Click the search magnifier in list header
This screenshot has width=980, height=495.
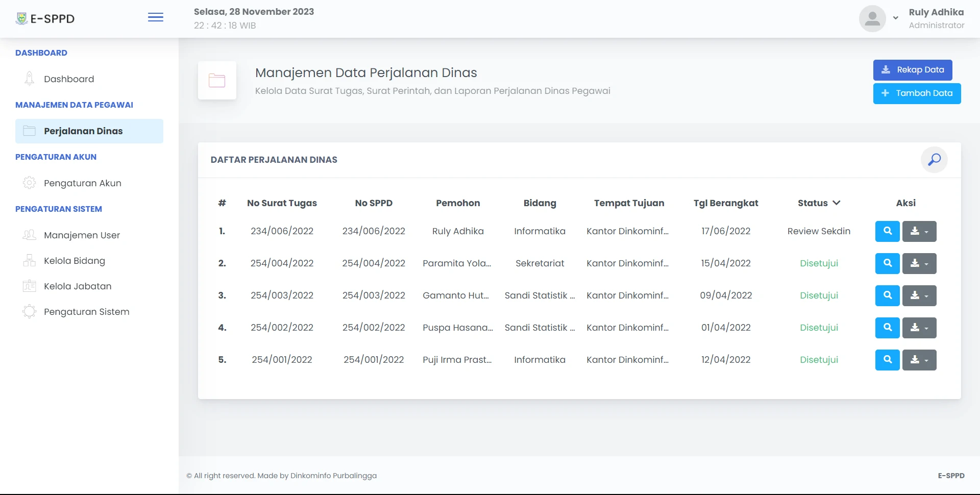(x=934, y=160)
